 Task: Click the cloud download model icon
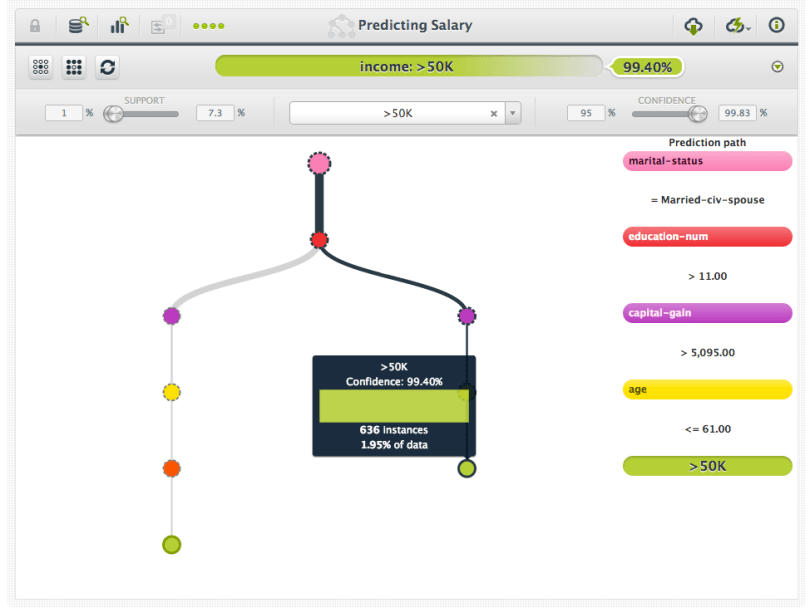[693, 26]
